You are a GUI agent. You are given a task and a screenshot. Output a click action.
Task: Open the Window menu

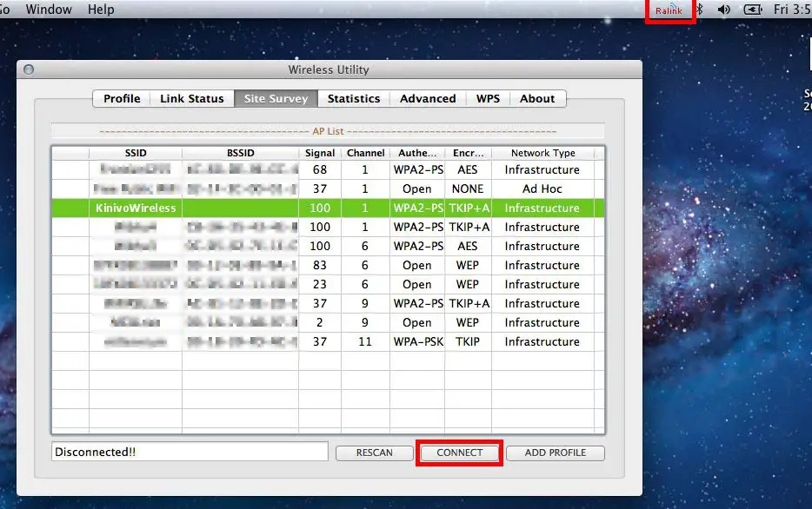click(49, 10)
